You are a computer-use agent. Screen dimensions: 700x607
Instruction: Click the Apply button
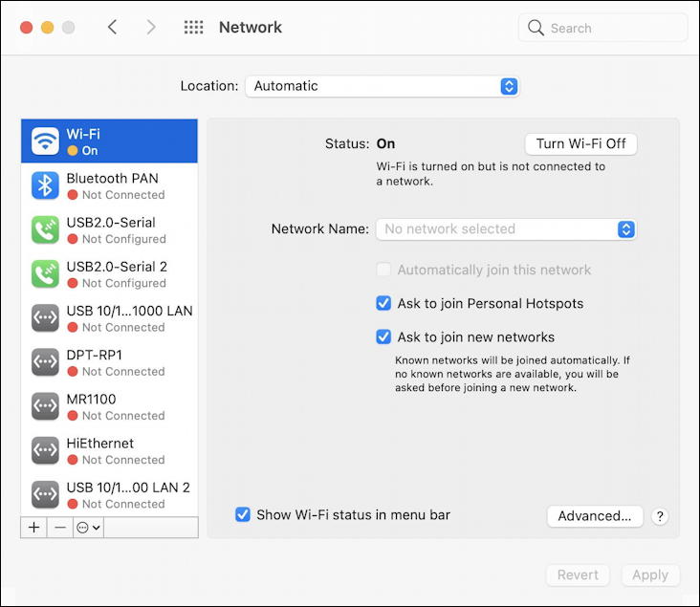[x=650, y=574]
